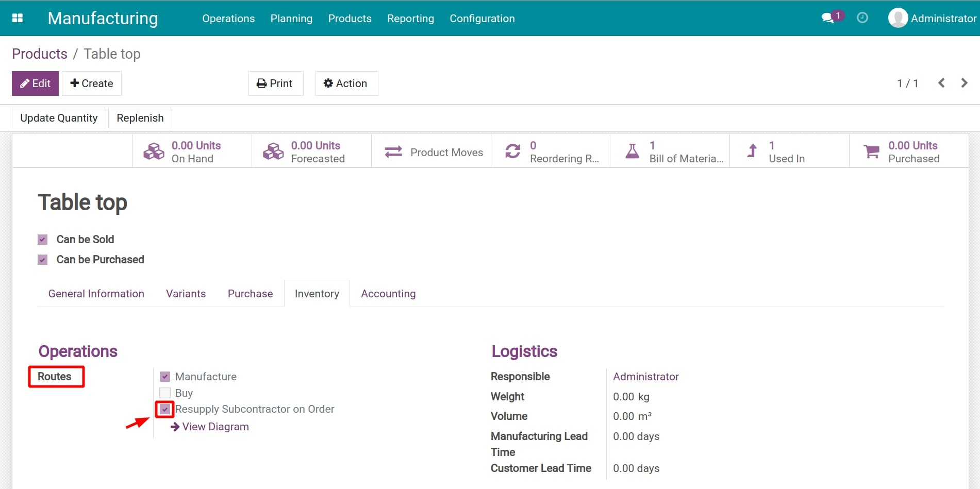This screenshot has width=980, height=489.
Task: Switch to the Purchase tab
Action: pos(250,294)
